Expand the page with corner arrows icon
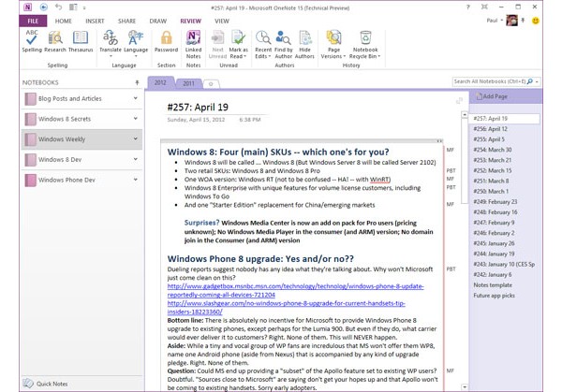562x392 pixels. point(459,101)
